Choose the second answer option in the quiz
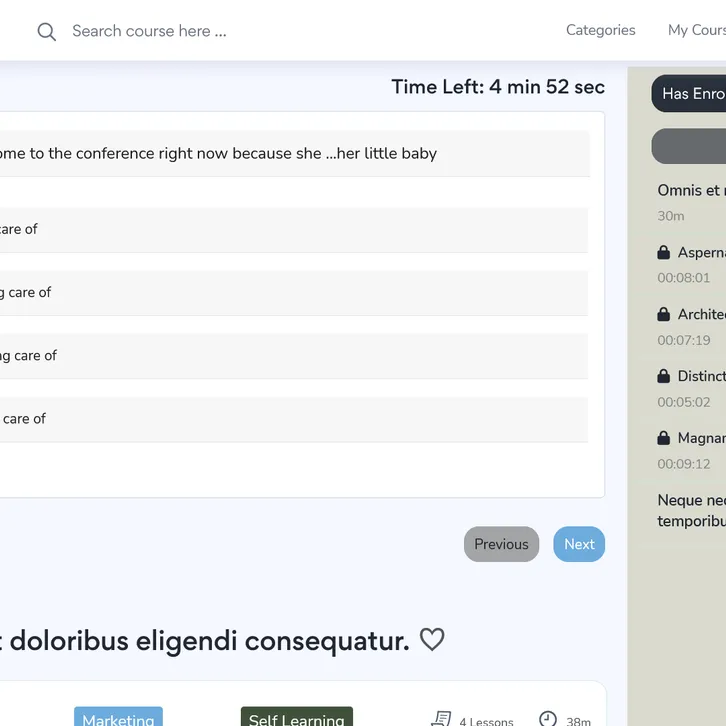Screen dimensions: 726x726 [x=290, y=292]
